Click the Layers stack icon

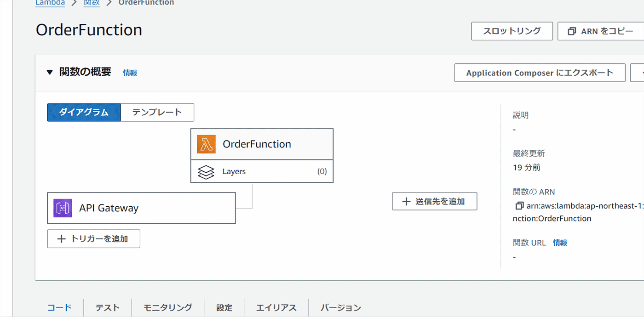pyautogui.click(x=206, y=172)
